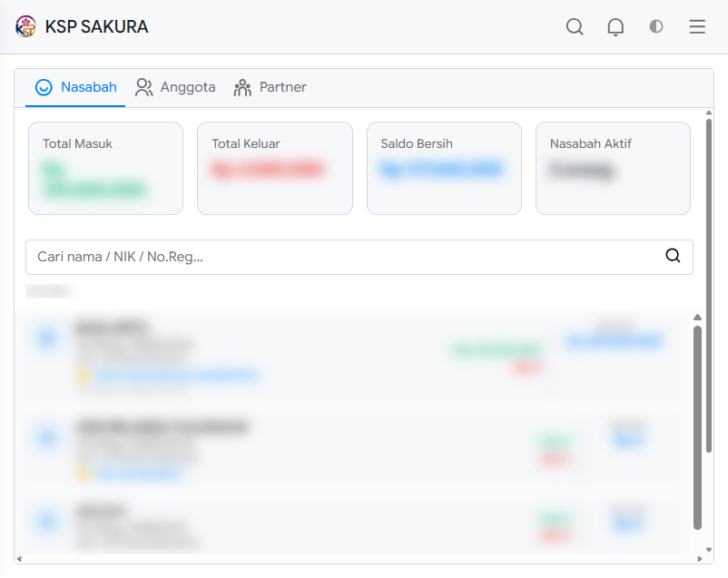This screenshot has width=728, height=578.
Task: Toggle dark mode contrast icon
Action: point(656,26)
